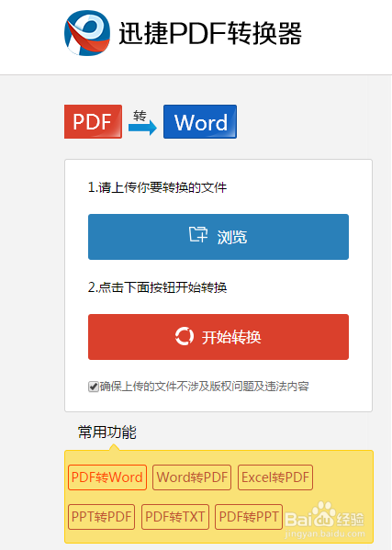This screenshot has width=392, height=550.
Task: Click the 迅捷PDF转换器 title text
Action: (x=210, y=33)
